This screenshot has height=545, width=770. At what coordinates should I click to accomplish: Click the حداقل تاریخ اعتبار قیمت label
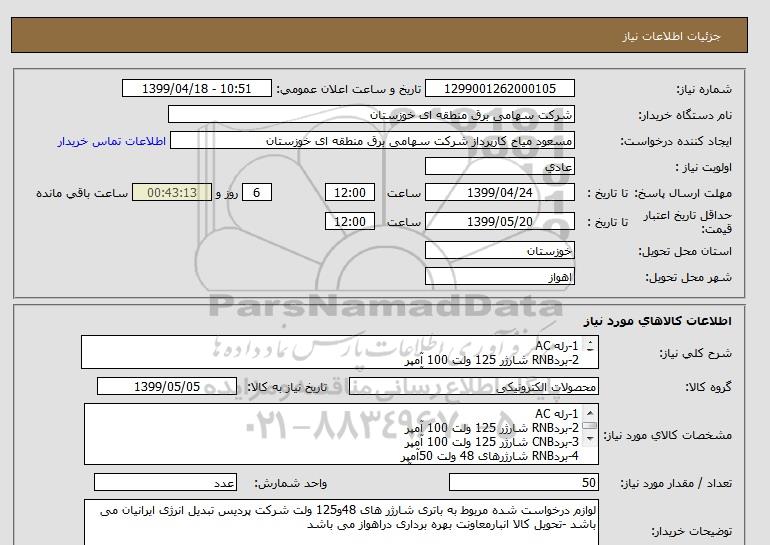tap(688, 222)
